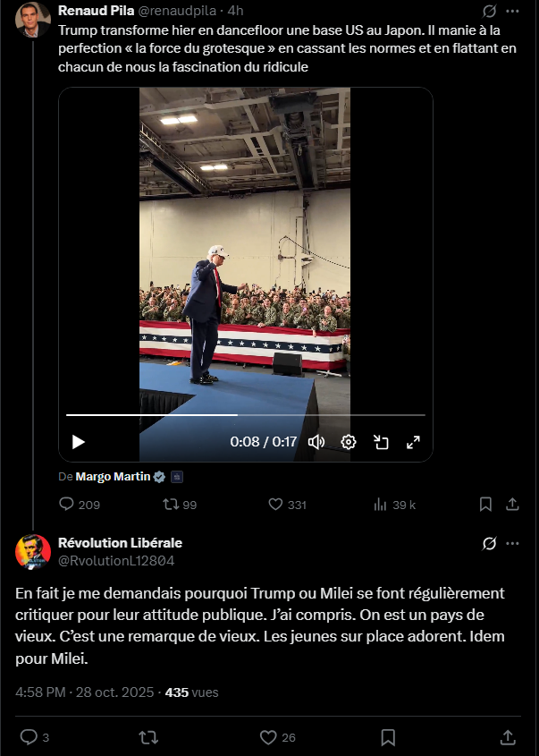Screen dimensions: 539x756
Task: View analytics showing 39 k views
Action: click(x=379, y=505)
